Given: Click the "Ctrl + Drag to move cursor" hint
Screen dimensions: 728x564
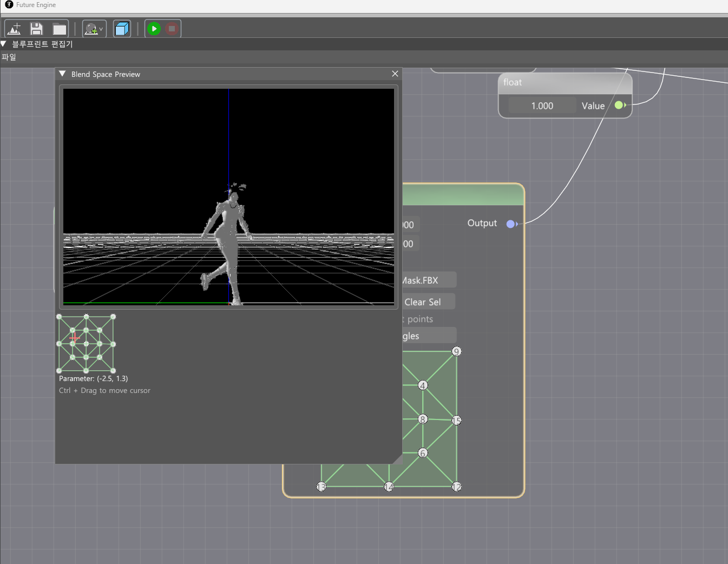Looking at the screenshot, I should click(104, 390).
